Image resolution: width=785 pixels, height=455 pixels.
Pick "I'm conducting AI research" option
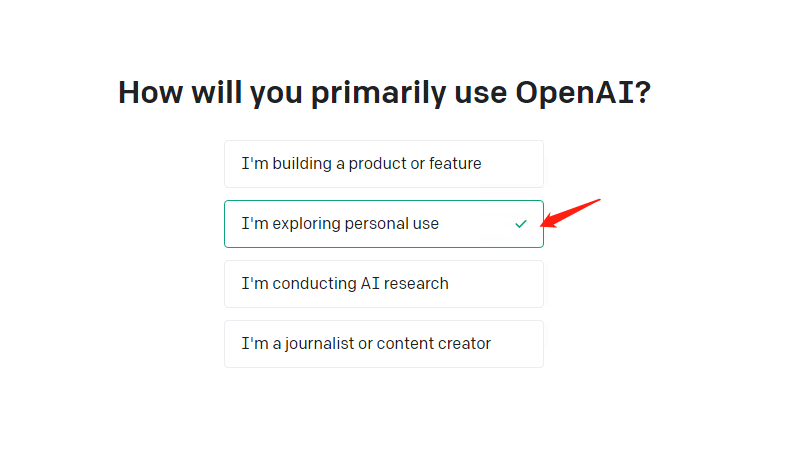point(383,284)
